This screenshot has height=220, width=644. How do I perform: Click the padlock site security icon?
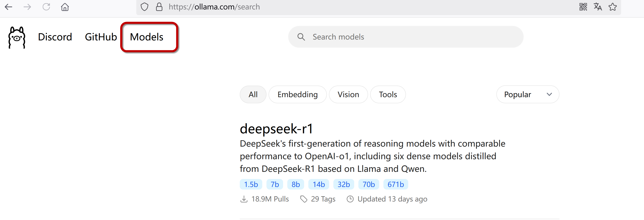coord(159,7)
